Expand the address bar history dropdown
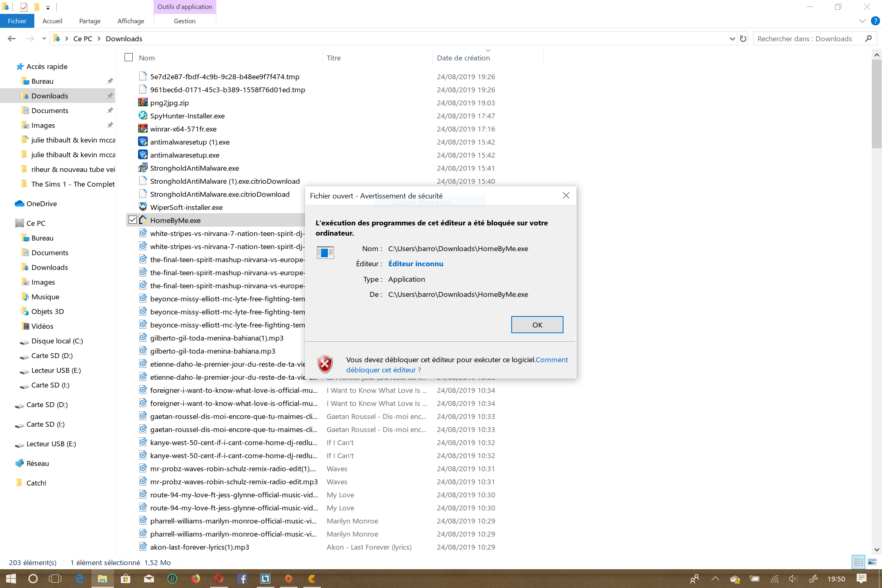Viewport: 882px width, 588px height. [x=732, y=39]
